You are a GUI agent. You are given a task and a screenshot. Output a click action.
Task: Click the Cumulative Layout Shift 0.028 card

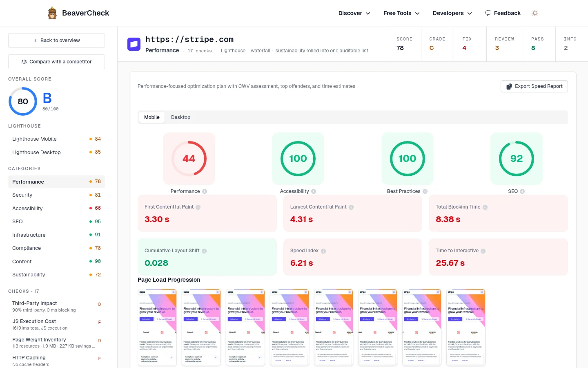207,257
